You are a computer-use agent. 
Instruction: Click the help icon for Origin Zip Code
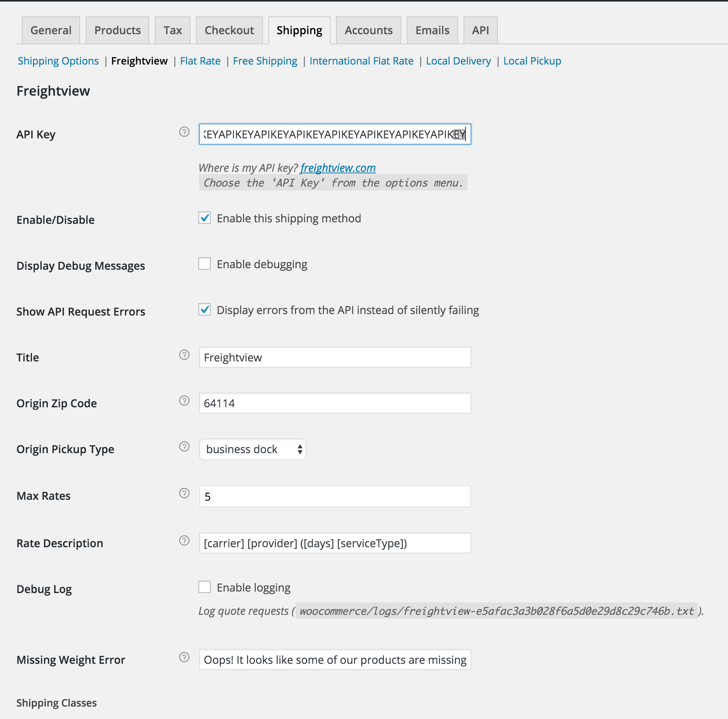184,401
